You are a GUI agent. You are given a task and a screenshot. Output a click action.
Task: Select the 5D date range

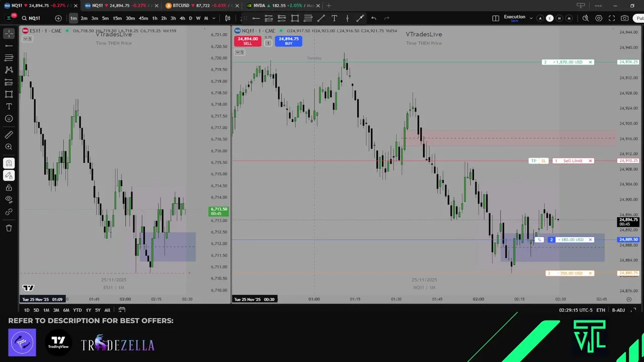(36, 310)
